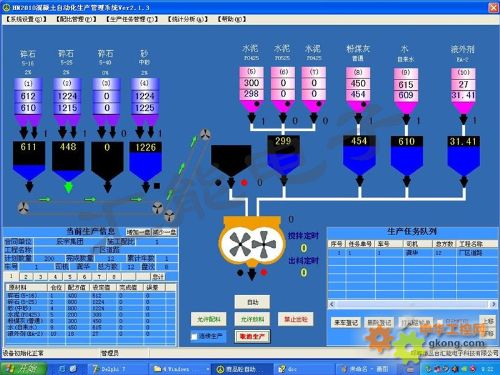This screenshot has width=500, height=375.
Task: Toggle the 连续生产 checkbox
Action: click(x=194, y=336)
